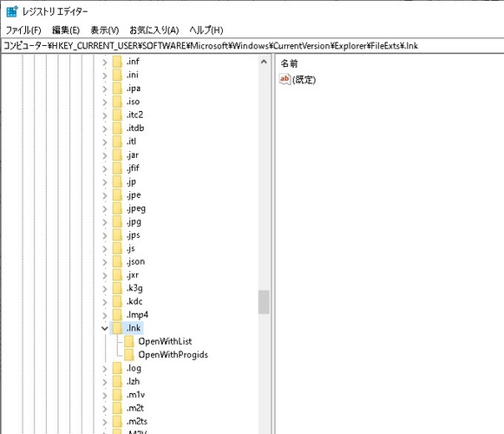Select the OpenWithList subkey label

click(x=165, y=341)
